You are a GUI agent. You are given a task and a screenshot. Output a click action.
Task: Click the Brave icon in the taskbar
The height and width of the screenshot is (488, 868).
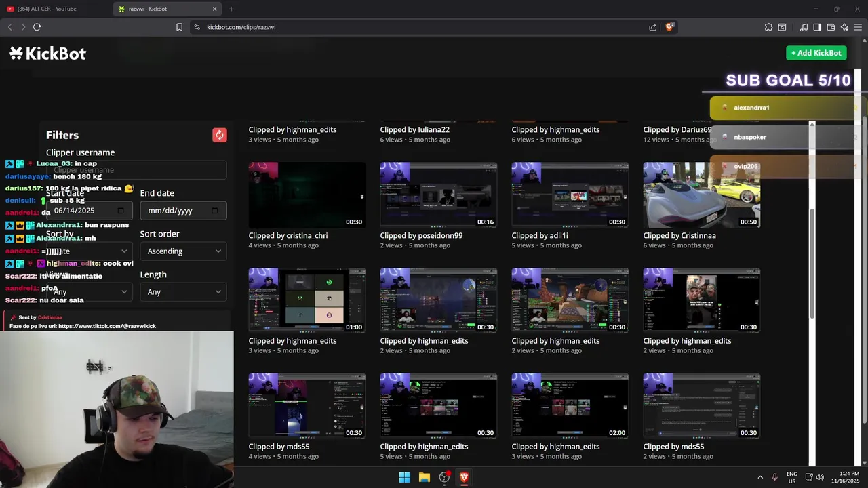tap(464, 477)
